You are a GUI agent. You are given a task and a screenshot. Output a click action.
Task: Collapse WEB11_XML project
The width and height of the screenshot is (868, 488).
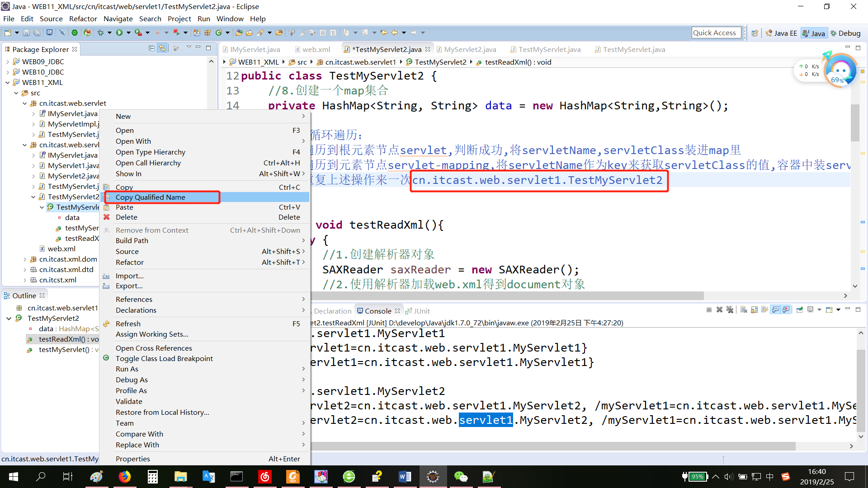pos(8,83)
